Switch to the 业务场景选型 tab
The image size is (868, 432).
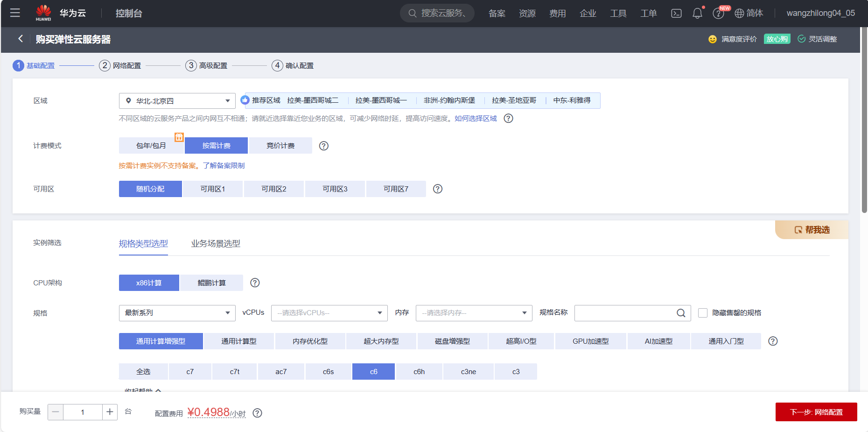click(x=215, y=243)
